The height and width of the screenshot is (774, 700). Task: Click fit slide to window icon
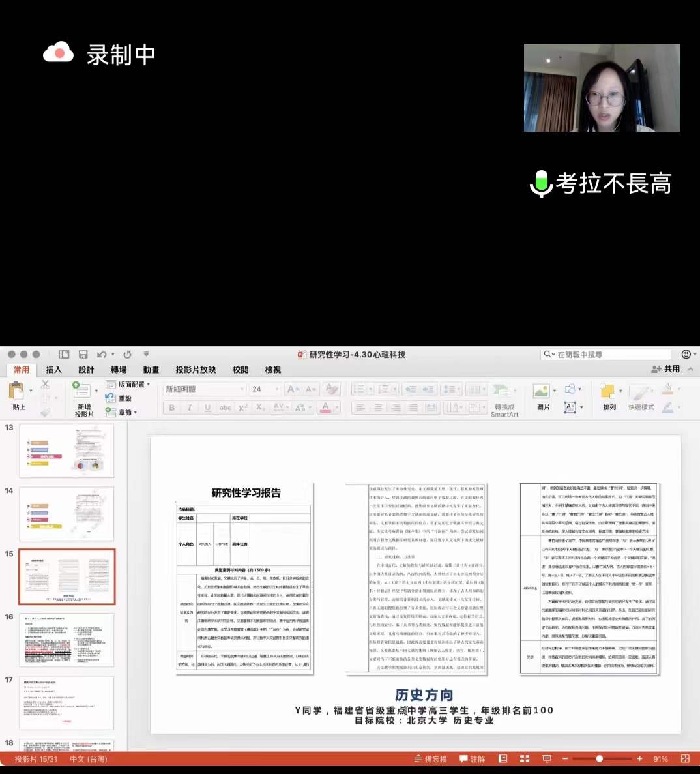[x=685, y=759]
